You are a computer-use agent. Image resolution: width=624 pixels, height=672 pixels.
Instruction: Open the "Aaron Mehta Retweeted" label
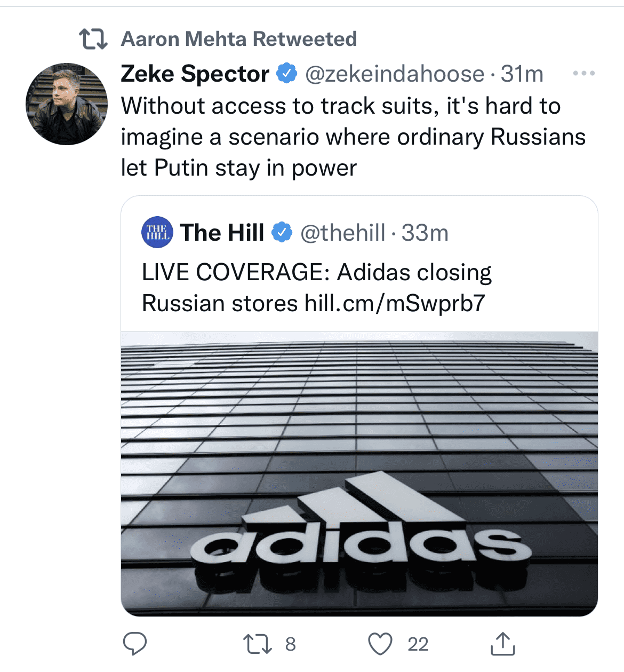(x=238, y=39)
